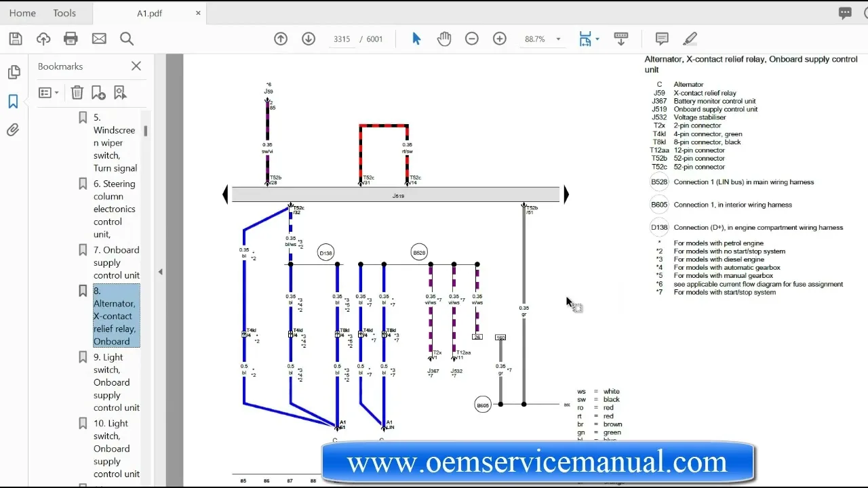Print the document using printer icon

click(x=71, y=39)
